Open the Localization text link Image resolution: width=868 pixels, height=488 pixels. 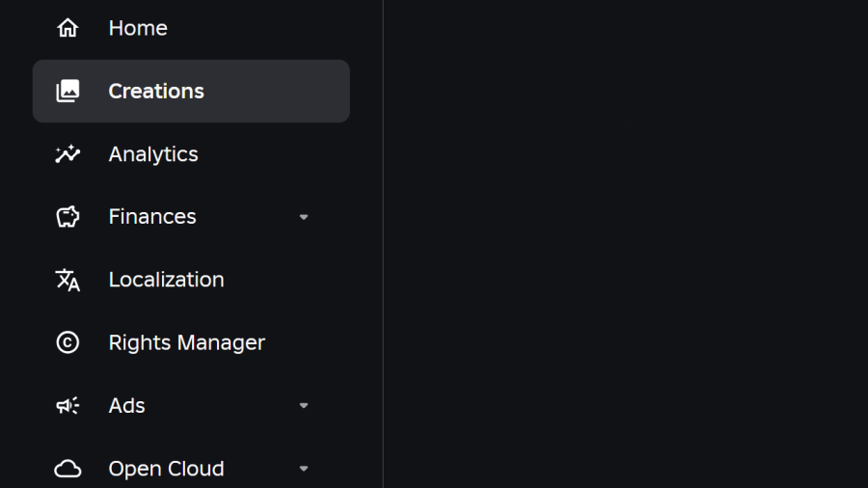(x=166, y=280)
